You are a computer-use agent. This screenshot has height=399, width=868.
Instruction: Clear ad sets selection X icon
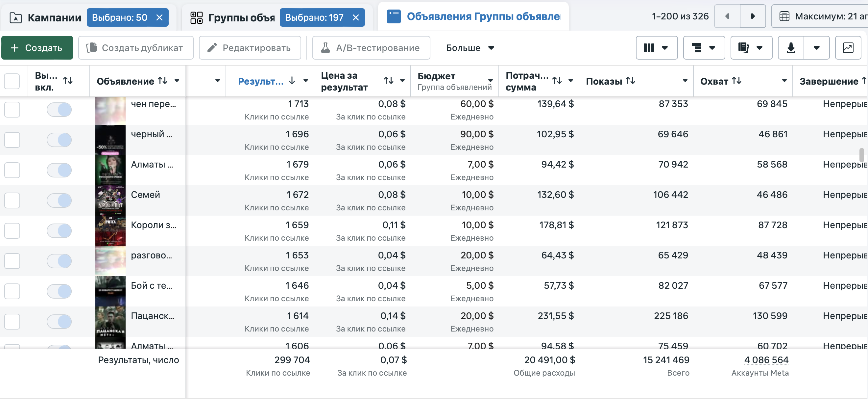pos(356,17)
